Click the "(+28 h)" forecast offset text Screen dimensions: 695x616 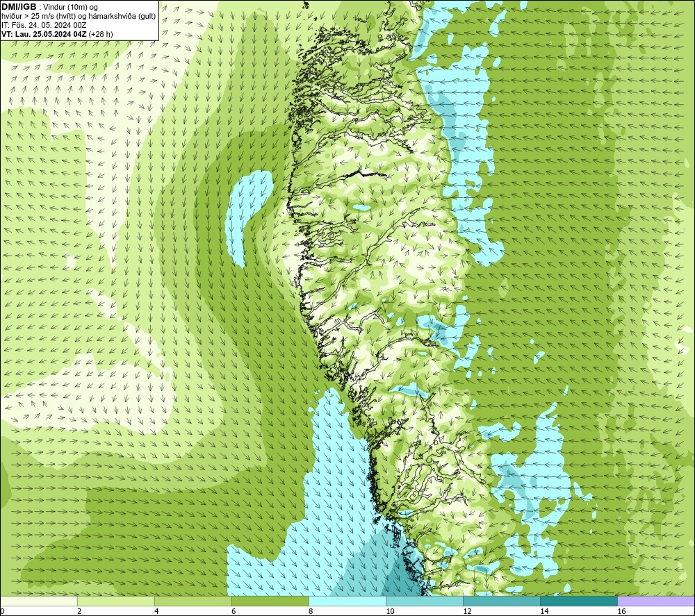pos(101,34)
